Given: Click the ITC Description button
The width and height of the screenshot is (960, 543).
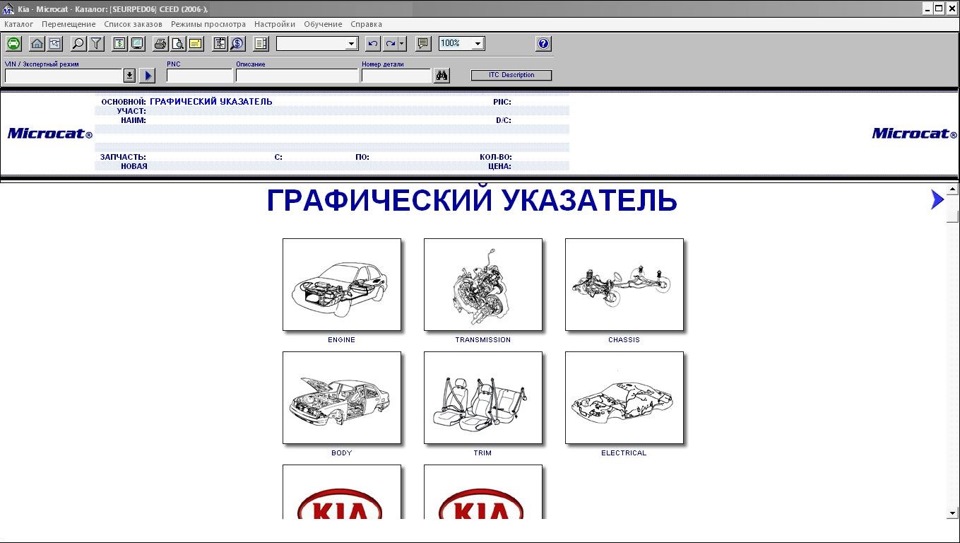Looking at the screenshot, I should 511,75.
